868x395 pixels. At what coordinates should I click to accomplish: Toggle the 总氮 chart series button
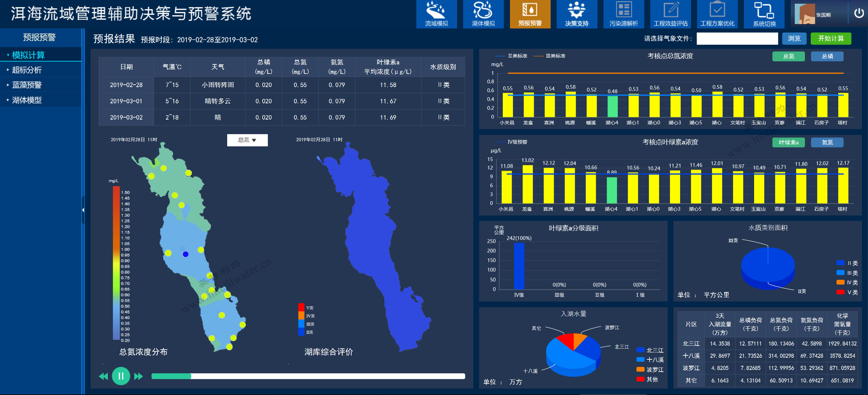click(x=788, y=56)
